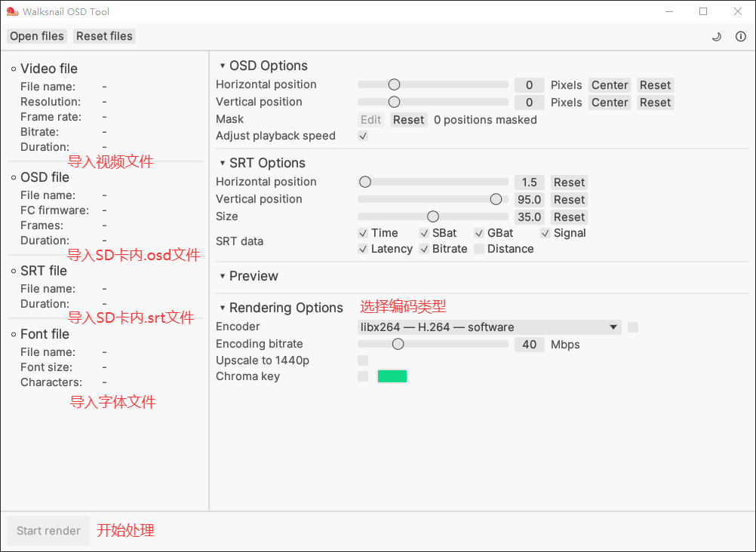Click the Mask Edit button
756x552 pixels.
pyautogui.click(x=370, y=120)
